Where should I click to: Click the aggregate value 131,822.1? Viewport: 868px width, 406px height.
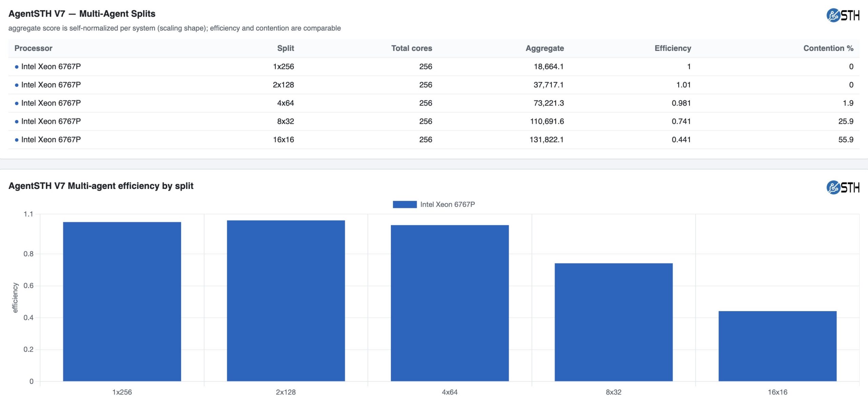(x=547, y=140)
